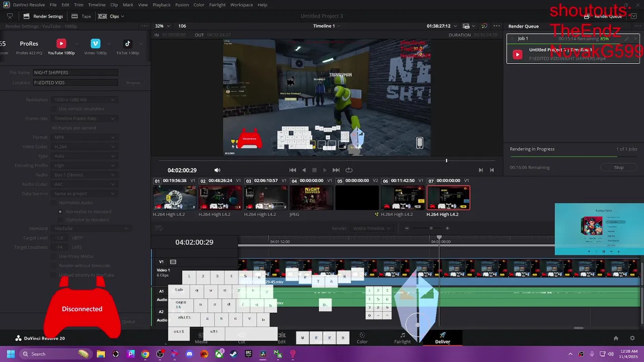Screen dimensions: 644x362
Task: Open Project Settings gear icon
Action: 632,338
